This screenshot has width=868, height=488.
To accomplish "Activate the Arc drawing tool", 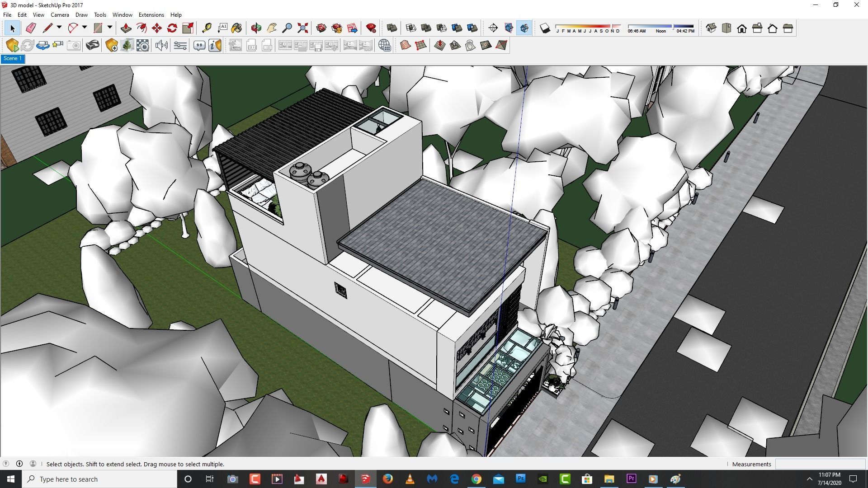I will click(x=72, y=28).
